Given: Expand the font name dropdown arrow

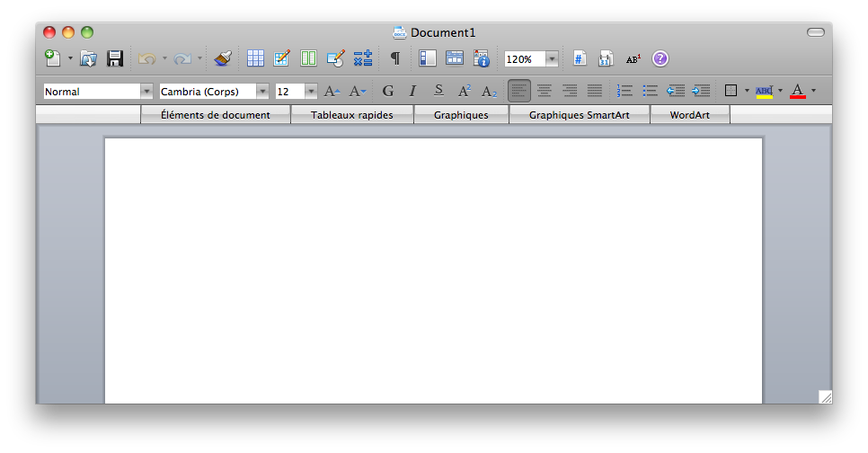Looking at the screenshot, I should point(262,92).
